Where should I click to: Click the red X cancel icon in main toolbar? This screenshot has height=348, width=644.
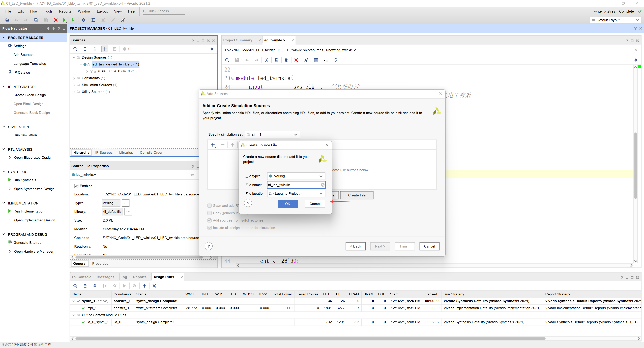click(x=55, y=20)
